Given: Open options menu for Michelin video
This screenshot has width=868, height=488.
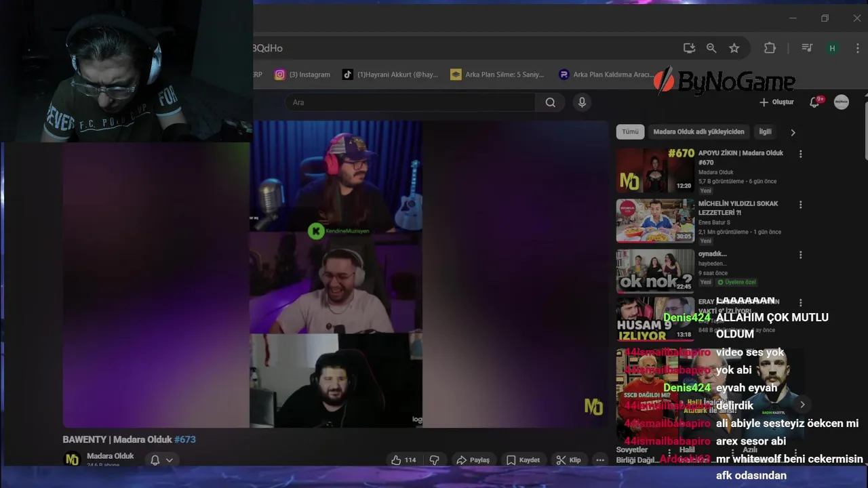Looking at the screenshot, I should [x=800, y=205].
